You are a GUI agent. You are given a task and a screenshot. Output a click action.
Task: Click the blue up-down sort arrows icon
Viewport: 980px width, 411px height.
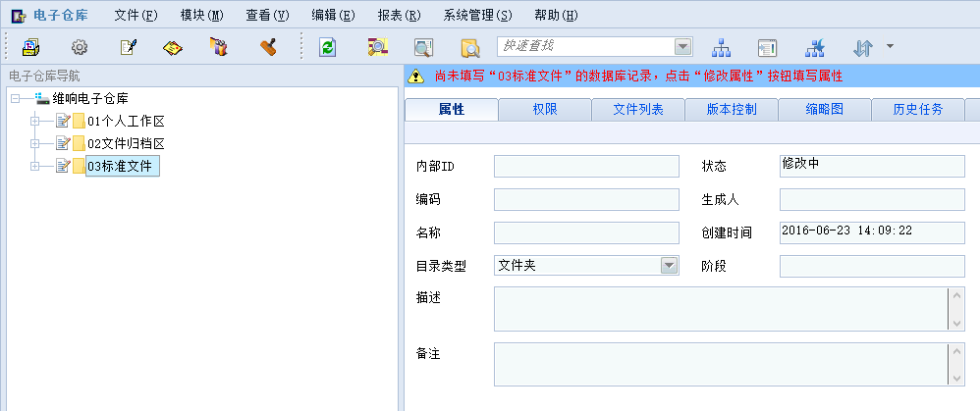pos(862,47)
